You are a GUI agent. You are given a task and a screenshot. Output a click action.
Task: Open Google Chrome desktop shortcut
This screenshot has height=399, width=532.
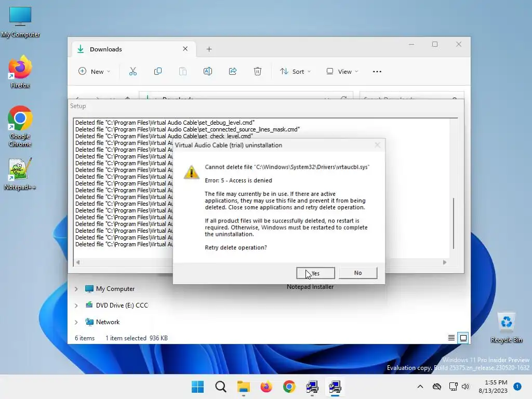[x=20, y=127]
